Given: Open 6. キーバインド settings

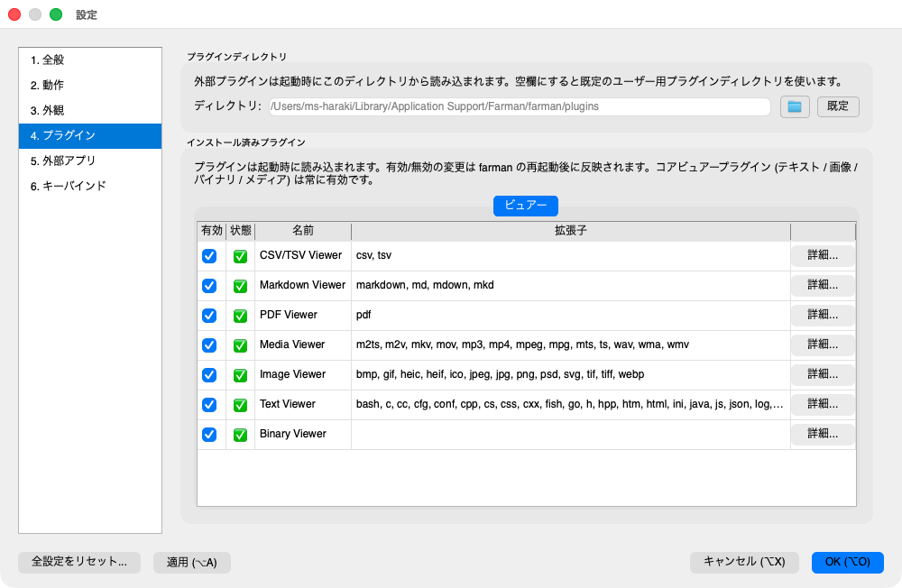Looking at the screenshot, I should (90, 186).
